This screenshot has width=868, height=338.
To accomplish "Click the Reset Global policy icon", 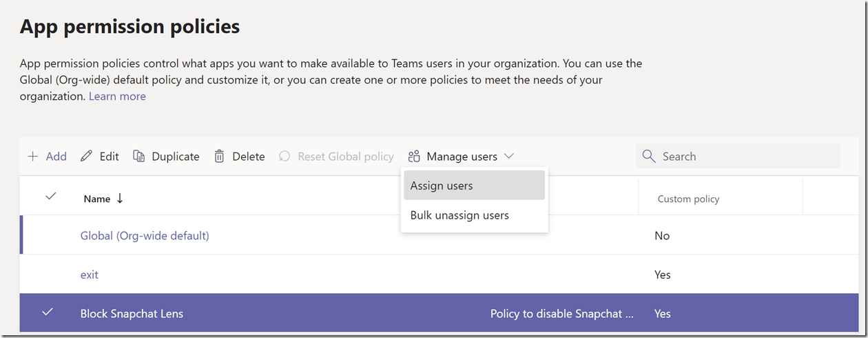I will pyautogui.click(x=285, y=157).
